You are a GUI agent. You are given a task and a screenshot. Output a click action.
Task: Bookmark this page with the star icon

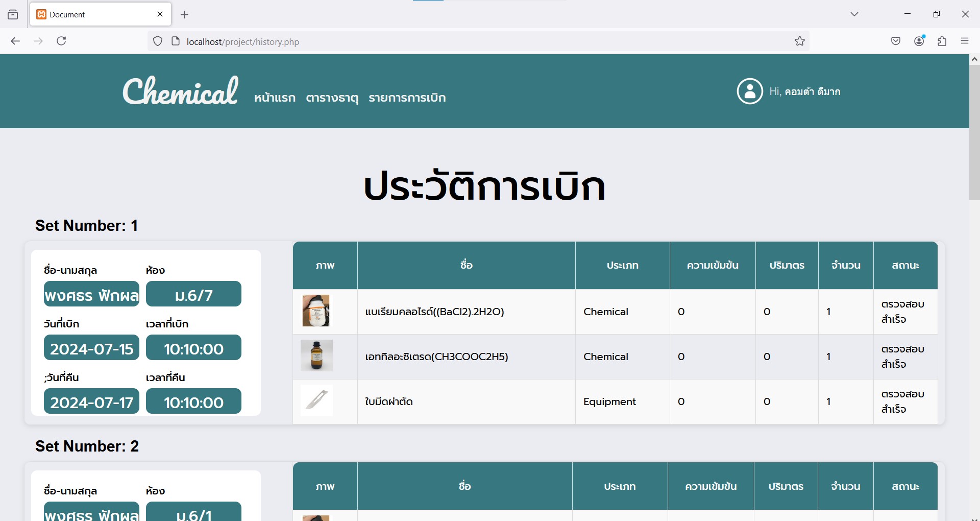(800, 41)
